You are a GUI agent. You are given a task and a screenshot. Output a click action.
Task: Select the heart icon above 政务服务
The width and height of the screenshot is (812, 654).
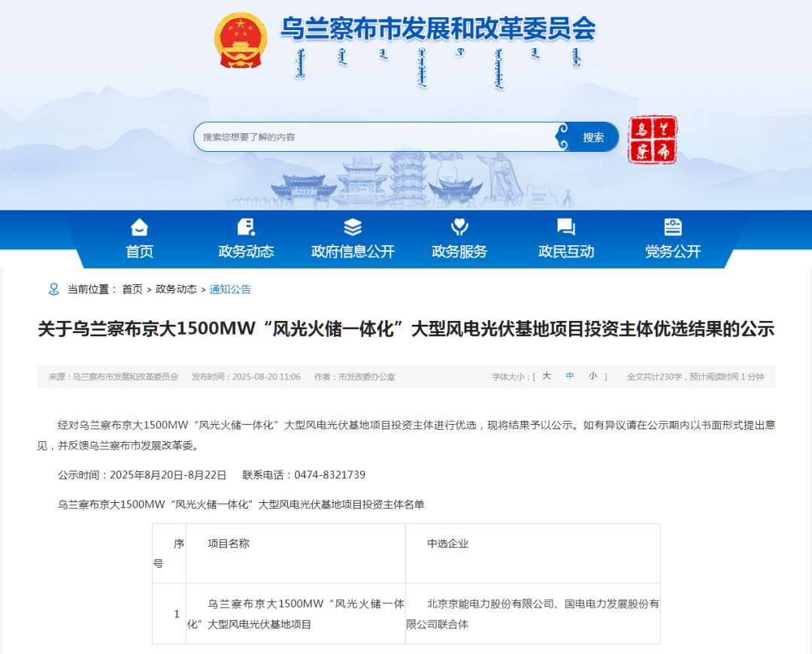click(459, 226)
